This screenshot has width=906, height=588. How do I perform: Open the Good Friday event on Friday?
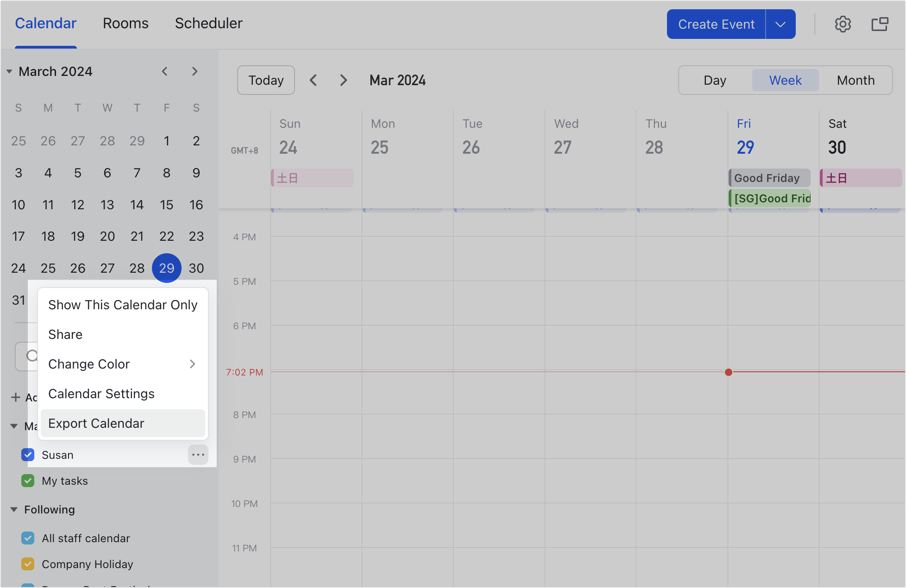[x=769, y=178]
